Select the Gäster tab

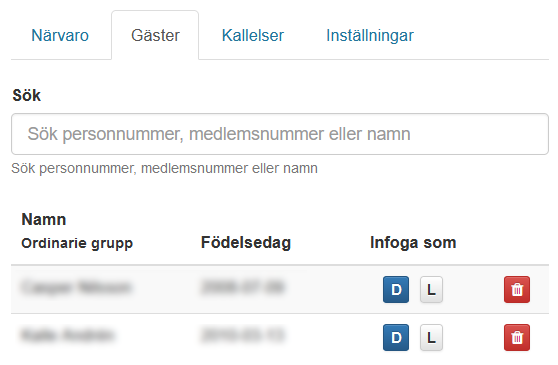pos(155,35)
